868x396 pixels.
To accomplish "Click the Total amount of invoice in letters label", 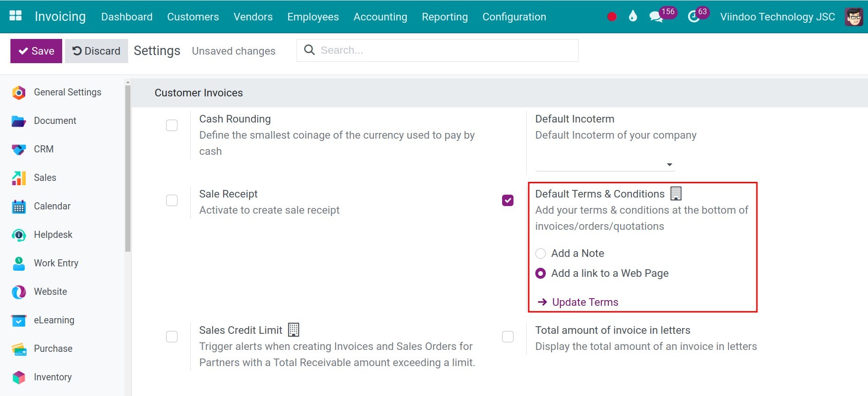I will click(x=613, y=330).
